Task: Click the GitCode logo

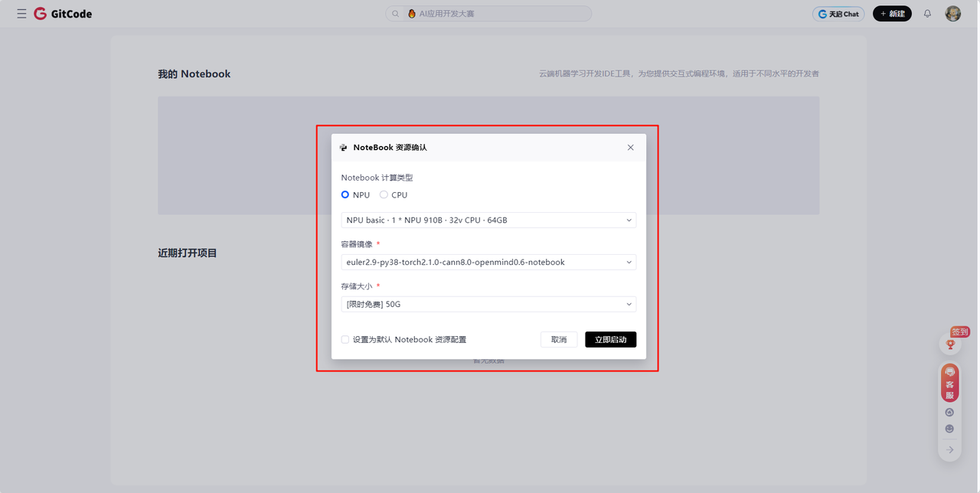Action: tap(63, 14)
